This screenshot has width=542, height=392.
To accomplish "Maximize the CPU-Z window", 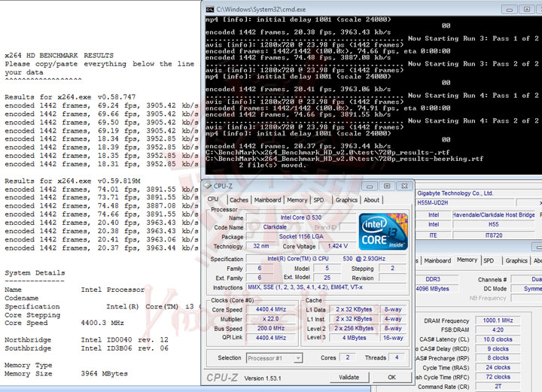I will click(x=387, y=186).
